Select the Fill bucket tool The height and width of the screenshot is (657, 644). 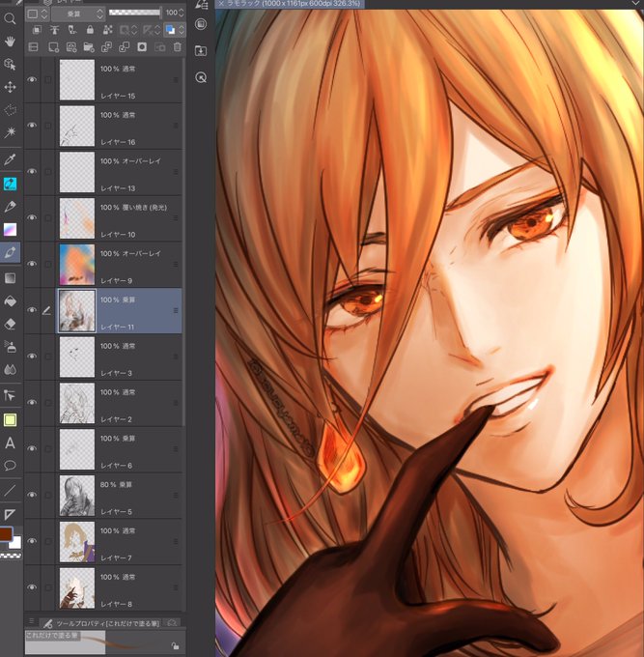tap(10, 300)
